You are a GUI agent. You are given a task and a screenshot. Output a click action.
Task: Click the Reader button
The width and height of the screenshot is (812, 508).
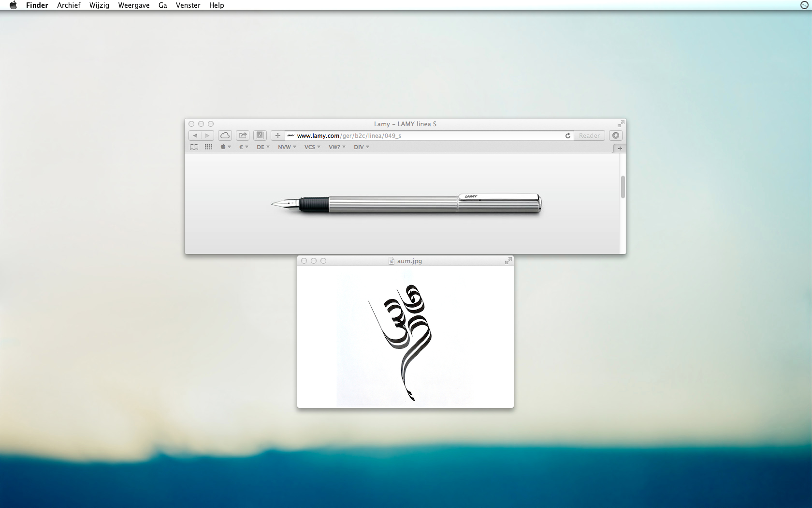pyautogui.click(x=589, y=135)
